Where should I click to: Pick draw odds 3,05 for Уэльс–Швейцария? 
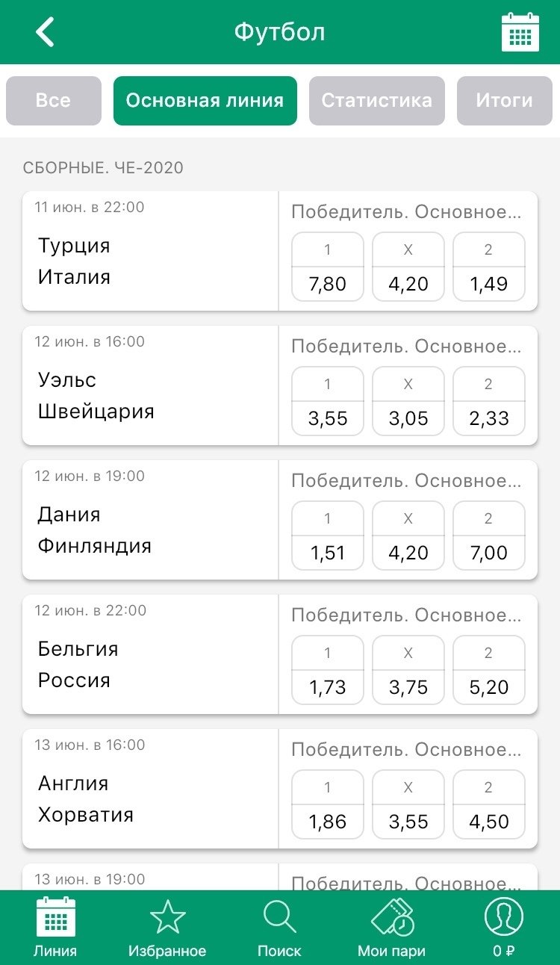[408, 402]
